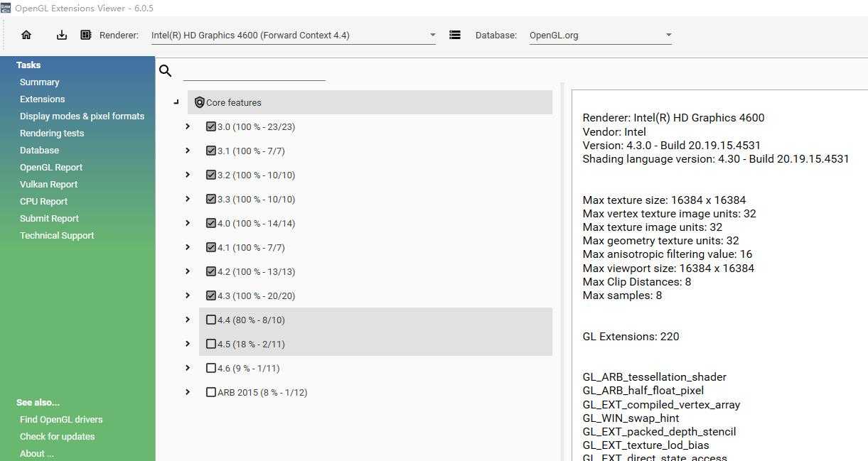Screen dimensions: 868x461
Task: Click the Home icon in toolbar
Action: pos(26,35)
